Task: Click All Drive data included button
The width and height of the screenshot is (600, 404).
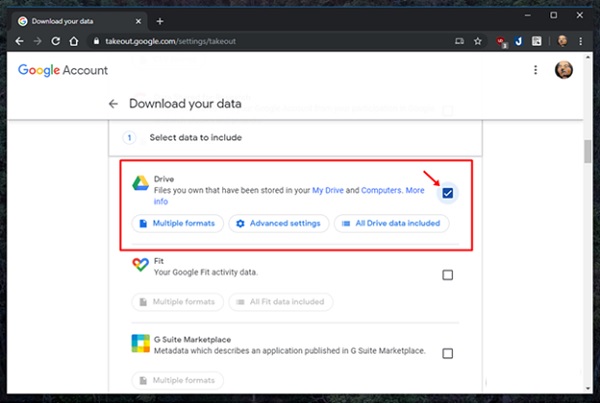Action: point(391,223)
